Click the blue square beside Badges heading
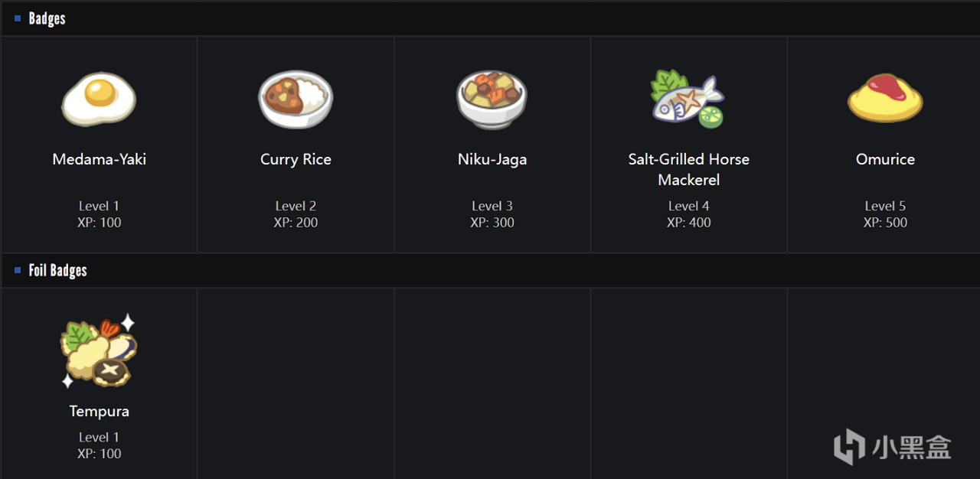Screen dimensions: 980x479 pos(18,18)
